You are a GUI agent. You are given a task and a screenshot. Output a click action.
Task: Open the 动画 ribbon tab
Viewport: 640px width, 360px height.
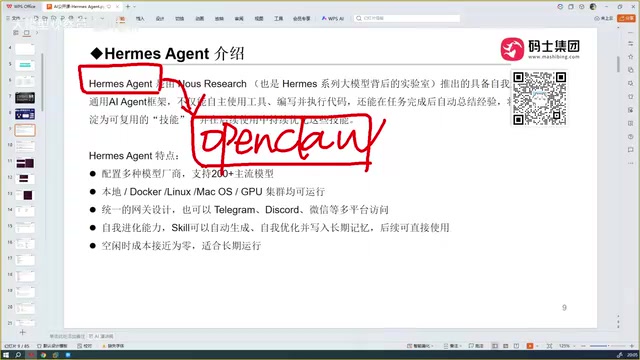pos(199,19)
